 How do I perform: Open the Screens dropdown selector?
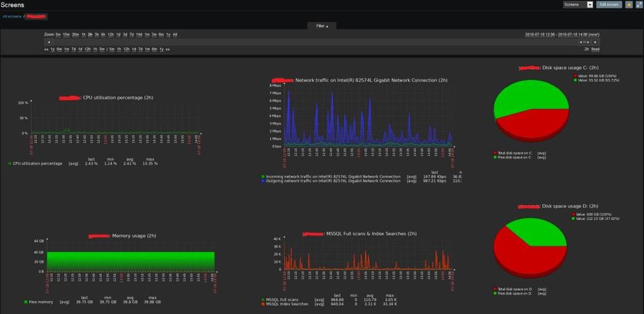pyautogui.click(x=579, y=4)
